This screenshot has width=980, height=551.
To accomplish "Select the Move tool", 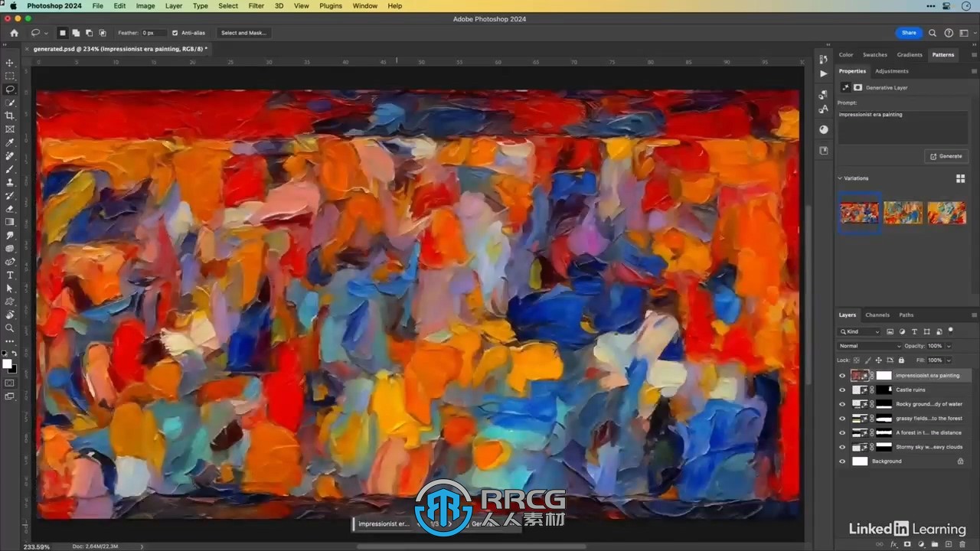I will pyautogui.click(x=10, y=63).
